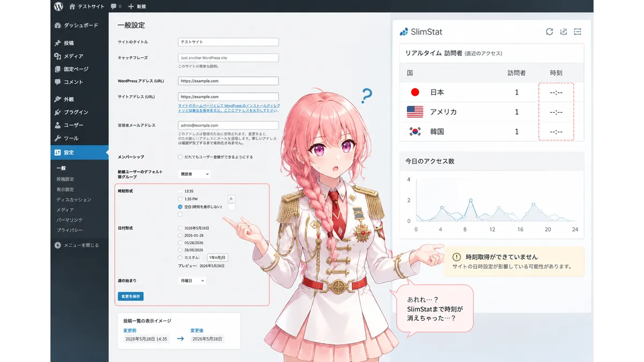
Task: Click the USA flag beside アメリカ
Action: [x=415, y=112]
